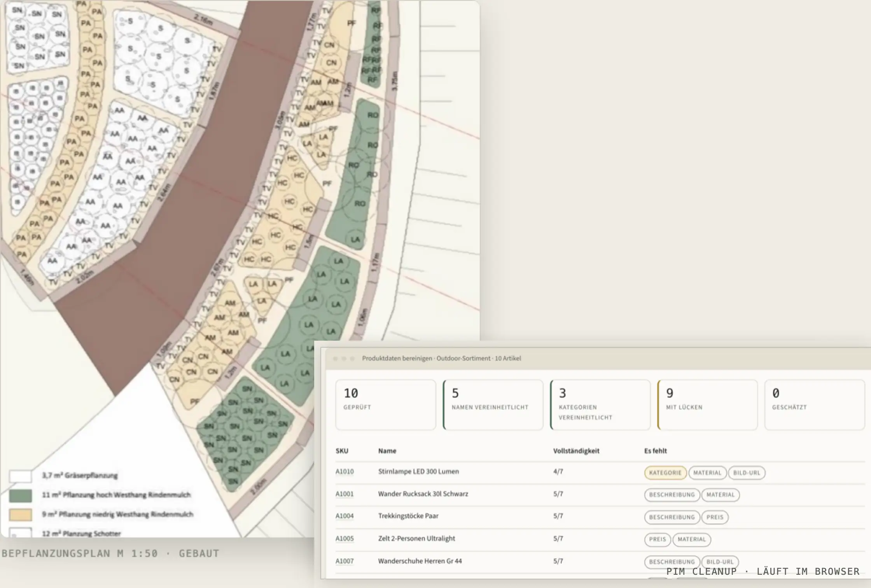Select the '0 Geschätzt' stat card

tap(815, 405)
